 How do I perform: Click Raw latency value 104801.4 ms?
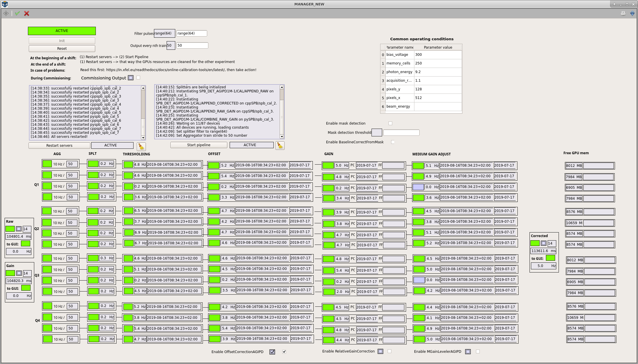19,237
